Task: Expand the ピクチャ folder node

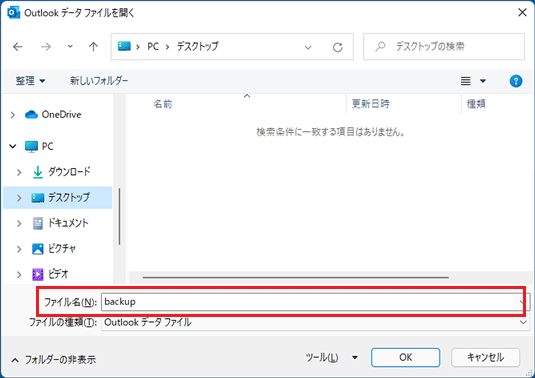Action: click(x=19, y=249)
